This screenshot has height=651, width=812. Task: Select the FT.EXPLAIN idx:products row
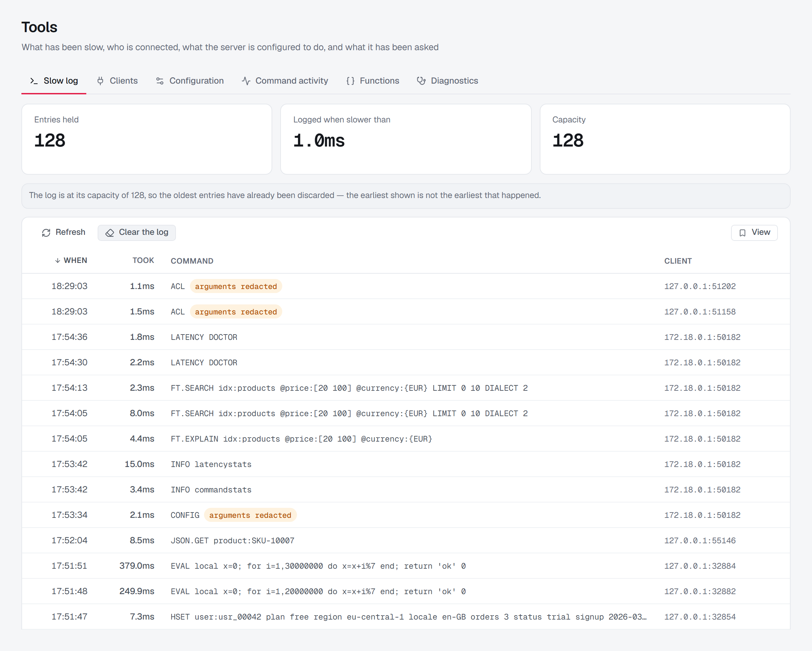click(x=406, y=439)
